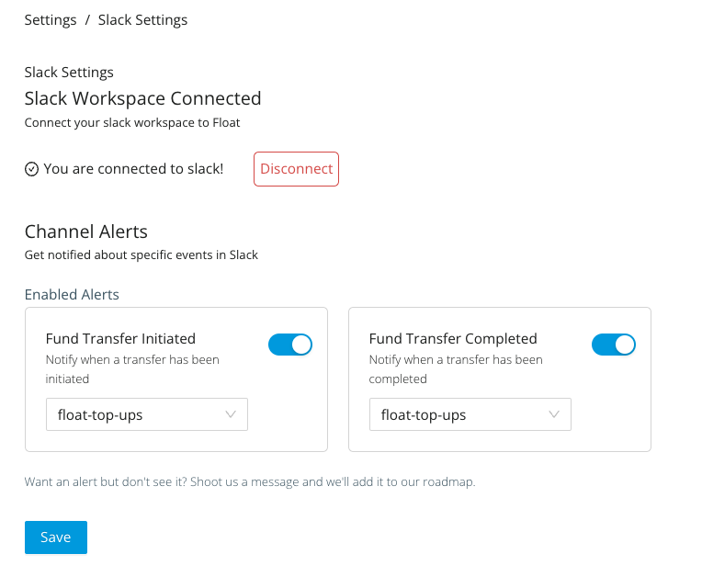Image resolution: width=702 pixels, height=588 pixels.
Task: Click the Slack Workspace Connected heading
Action: point(142,98)
